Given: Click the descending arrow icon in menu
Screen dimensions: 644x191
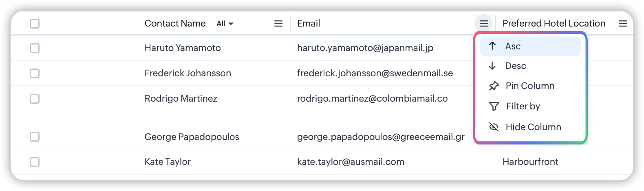Looking at the screenshot, I should tap(492, 66).
